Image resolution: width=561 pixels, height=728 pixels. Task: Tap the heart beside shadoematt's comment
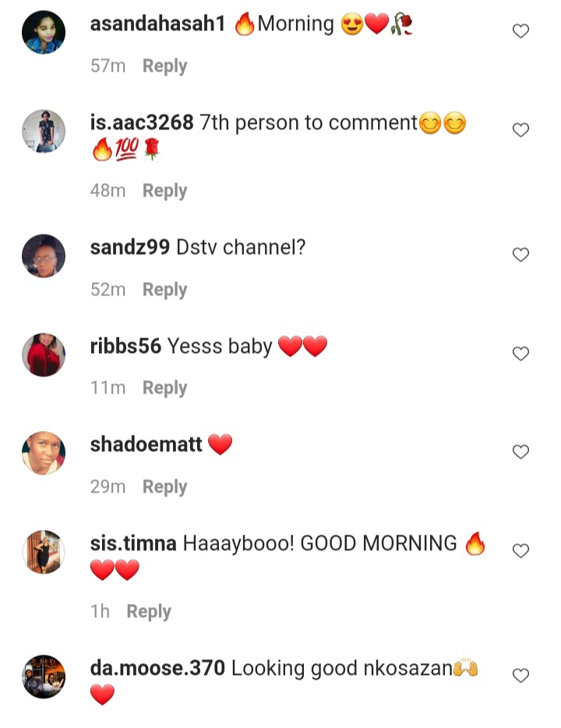(x=520, y=452)
